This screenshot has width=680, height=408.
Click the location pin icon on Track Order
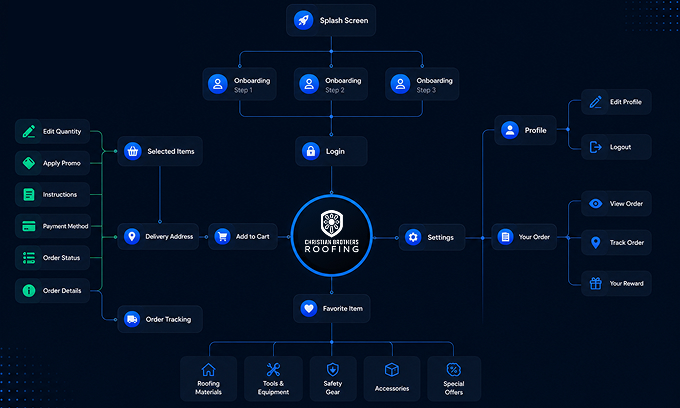(595, 242)
